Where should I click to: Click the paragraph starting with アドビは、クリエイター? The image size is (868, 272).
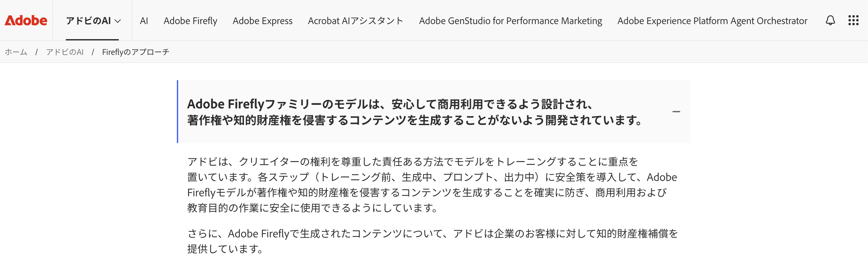click(x=431, y=184)
